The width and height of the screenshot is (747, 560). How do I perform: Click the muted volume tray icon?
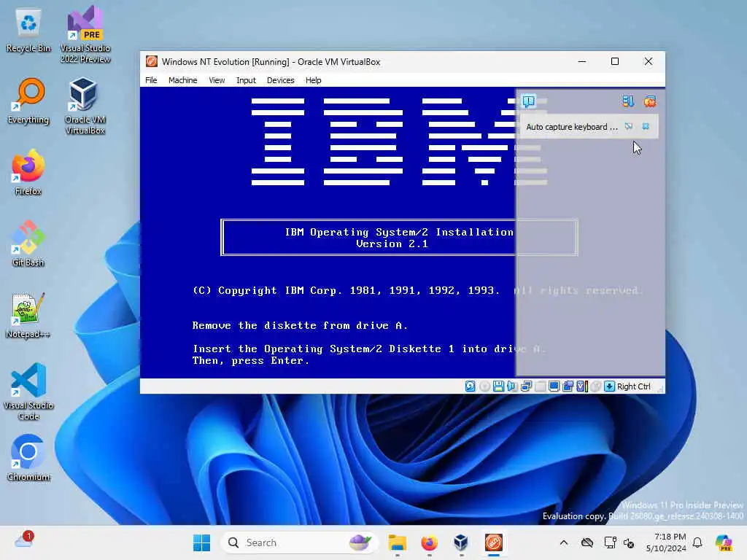[629, 542]
